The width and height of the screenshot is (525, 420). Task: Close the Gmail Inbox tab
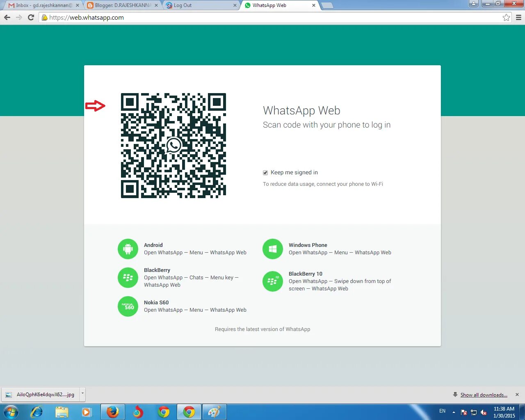(77, 5)
